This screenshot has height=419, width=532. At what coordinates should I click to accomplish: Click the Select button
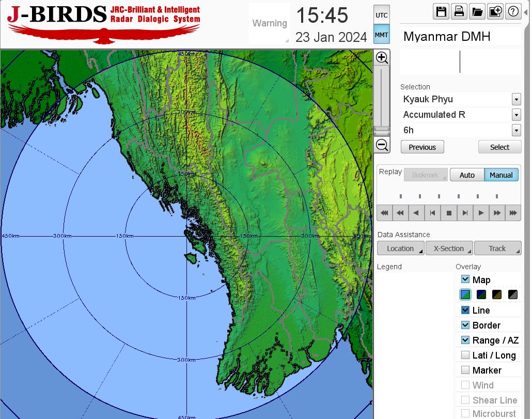(x=499, y=147)
